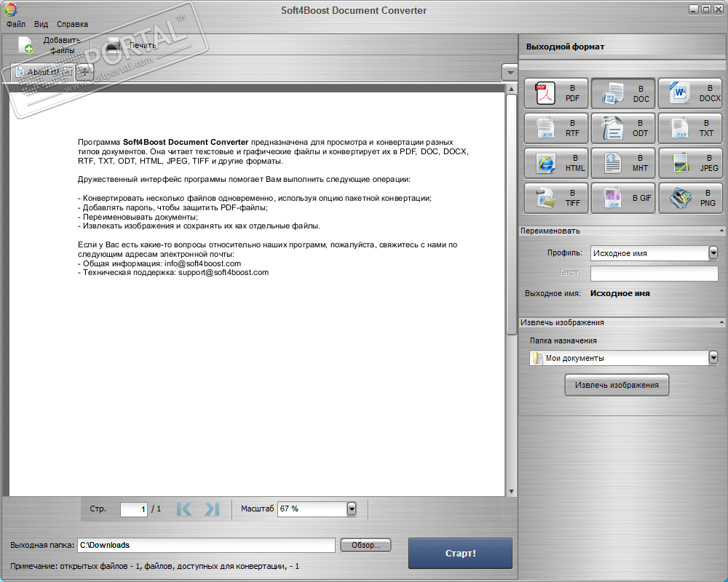The height and width of the screenshot is (582, 728).
Task: Click the Текст input field
Action: [654, 273]
